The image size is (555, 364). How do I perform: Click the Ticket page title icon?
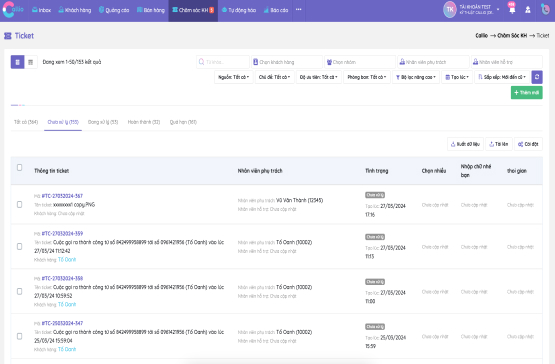[x=8, y=36]
